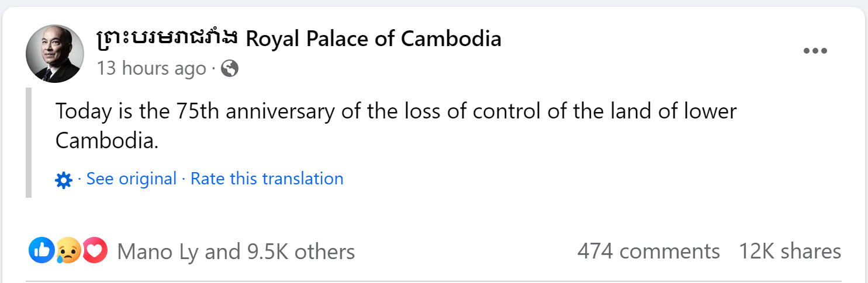Open the three-dot post options menu
868x283 pixels.
pos(815,51)
